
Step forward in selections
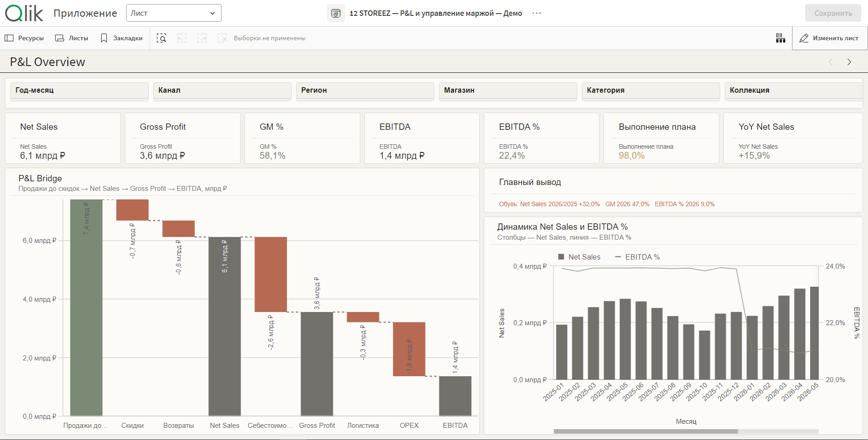(202, 38)
